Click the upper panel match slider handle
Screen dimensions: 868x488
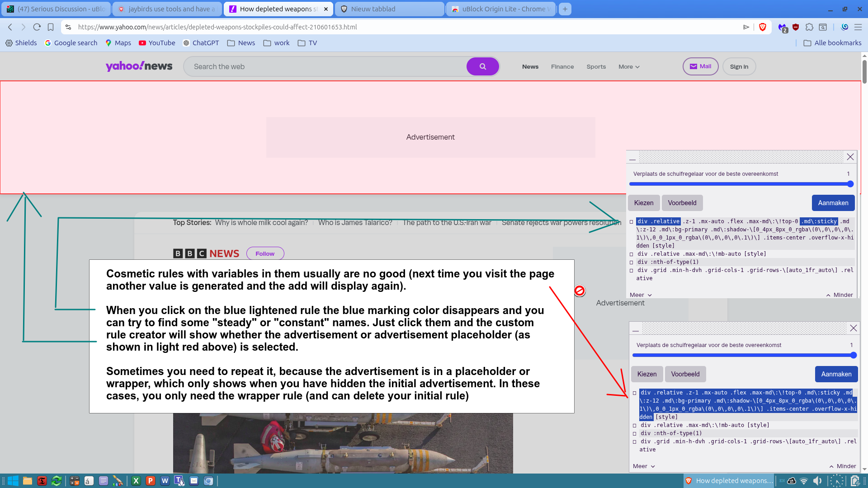[x=850, y=184]
